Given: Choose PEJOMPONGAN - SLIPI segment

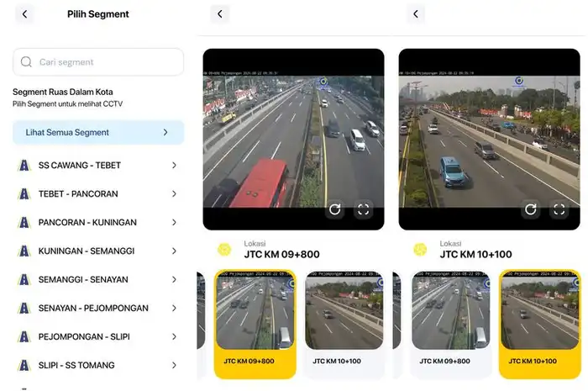Looking at the screenshot, I should (84, 337).
